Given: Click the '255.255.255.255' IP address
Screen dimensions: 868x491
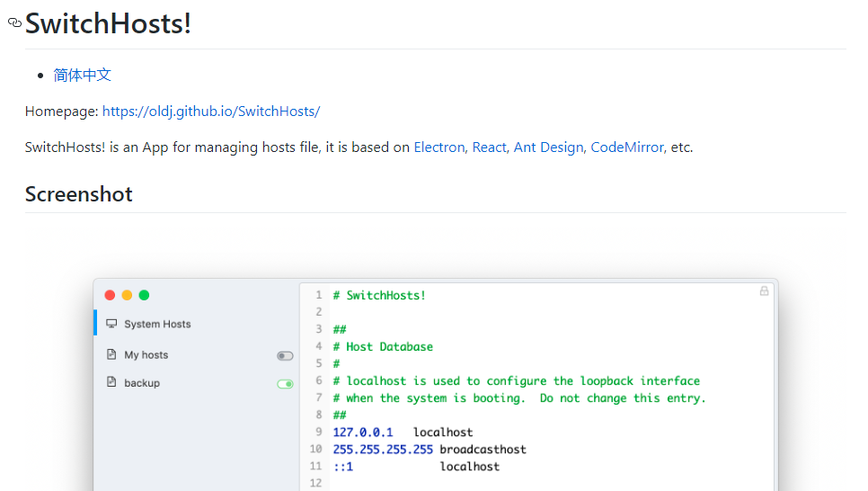Looking at the screenshot, I should 383,450.
